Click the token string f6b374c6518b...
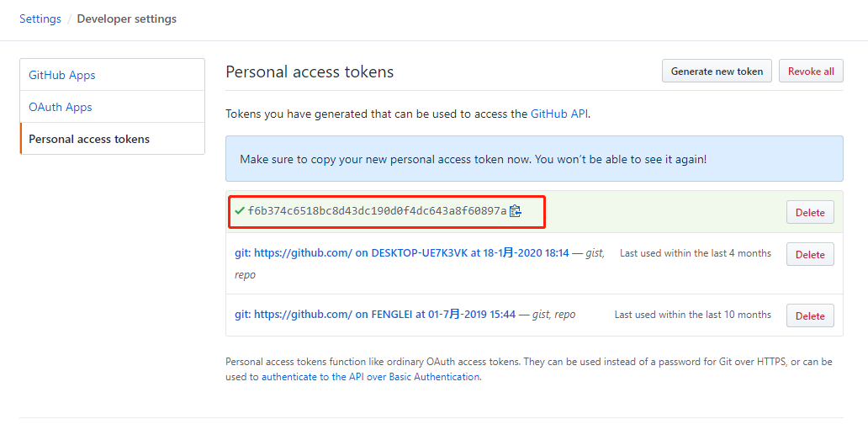This screenshot has width=868, height=424. 377,211
